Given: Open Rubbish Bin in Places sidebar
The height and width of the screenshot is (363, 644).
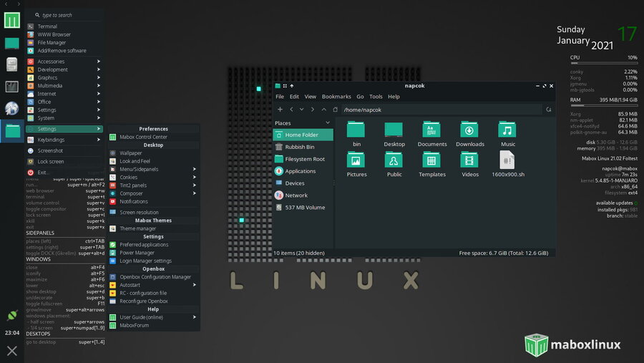Looking at the screenshot, I should point(300,147).
